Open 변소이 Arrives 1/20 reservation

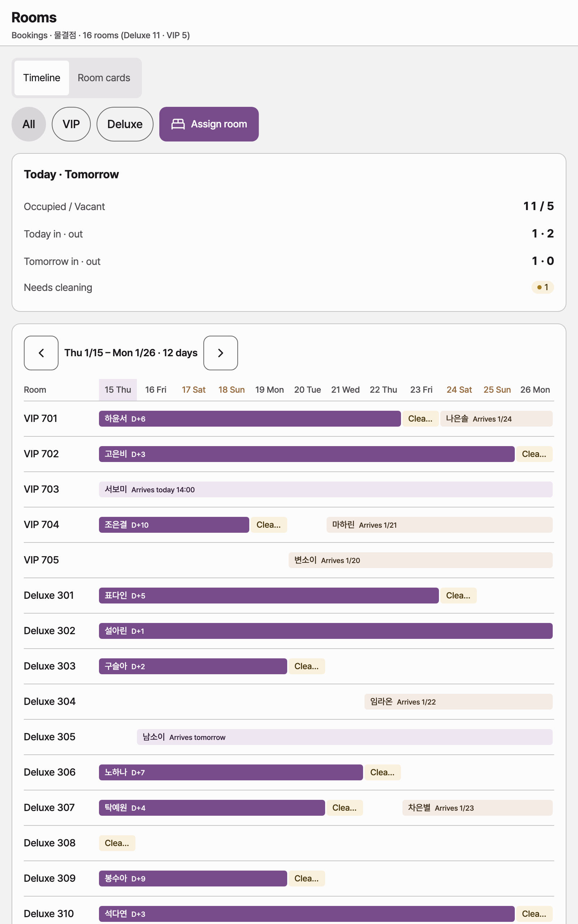tap(420, 560)
